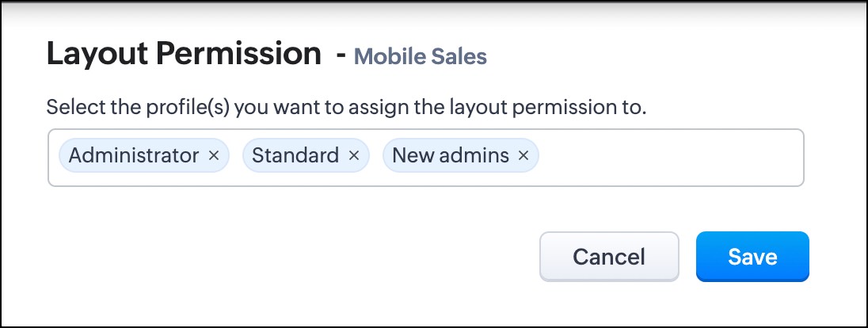Image resolution: width=868 pixels, height=328 pixels.
Task: Open the profiles multi-select box
Action: click(x=673, y=158)
